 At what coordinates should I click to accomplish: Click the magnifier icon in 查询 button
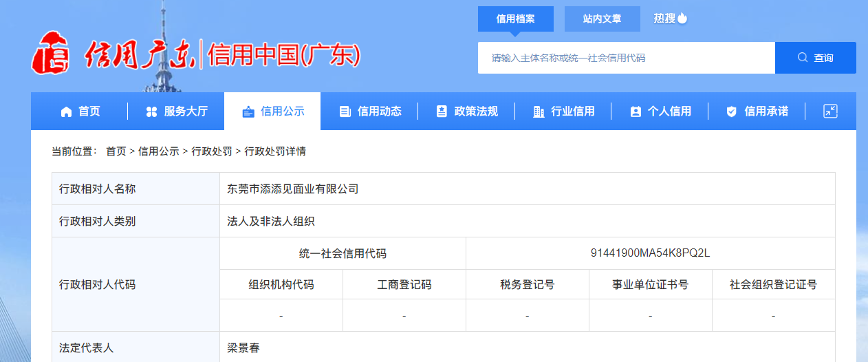click(802, 58)
